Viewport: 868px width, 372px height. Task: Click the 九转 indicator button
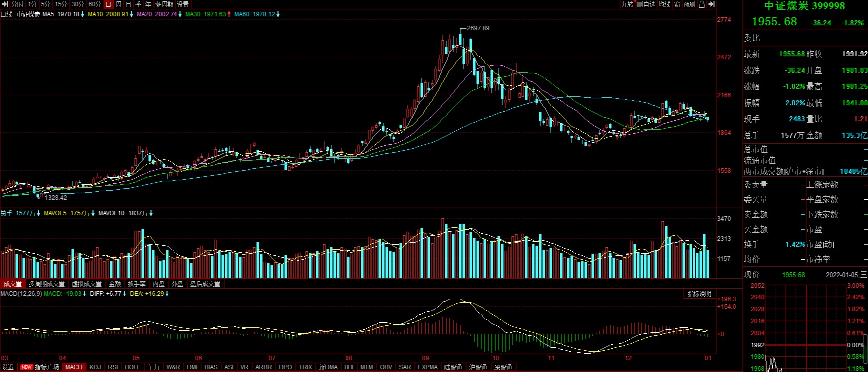coord(627,4)
